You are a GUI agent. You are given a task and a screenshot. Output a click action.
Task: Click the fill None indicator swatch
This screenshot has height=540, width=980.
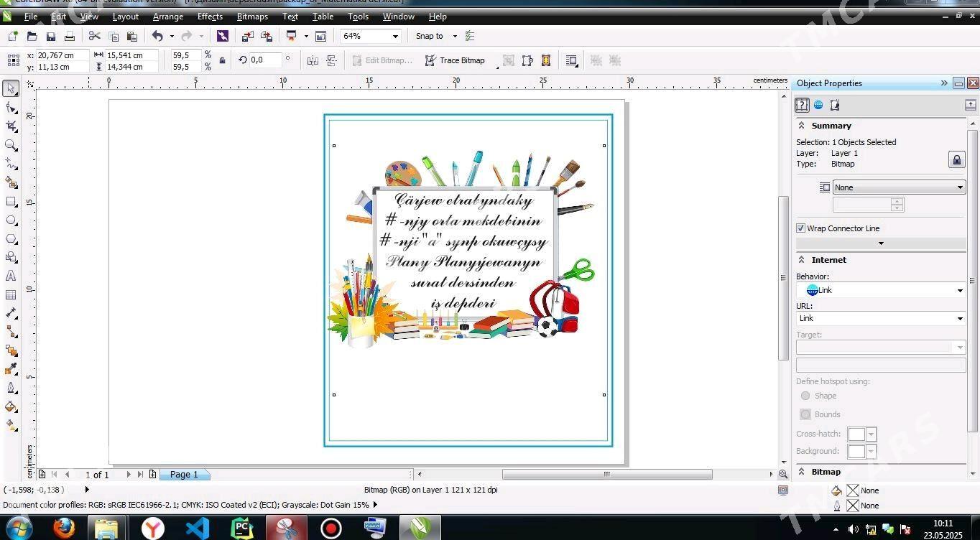coord(853,490)
